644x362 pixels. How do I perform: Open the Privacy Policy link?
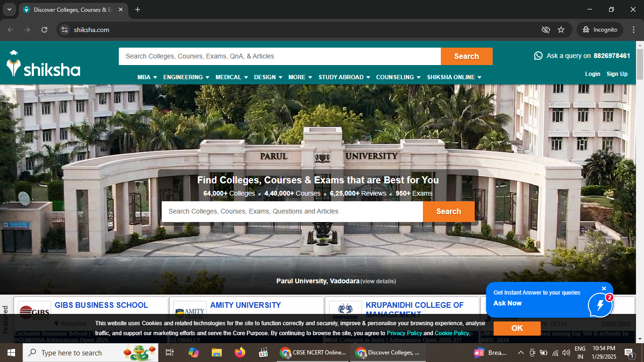(x=405, y=333)
